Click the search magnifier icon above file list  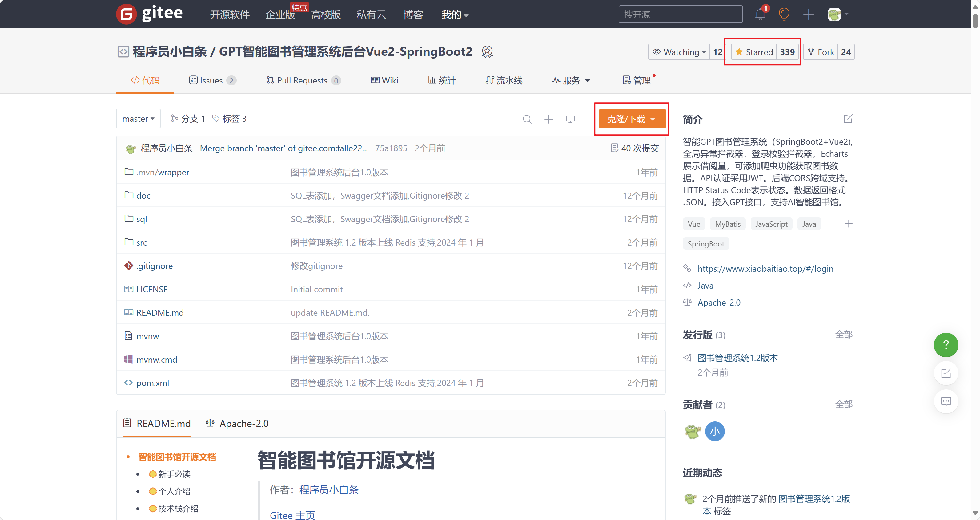527,119
